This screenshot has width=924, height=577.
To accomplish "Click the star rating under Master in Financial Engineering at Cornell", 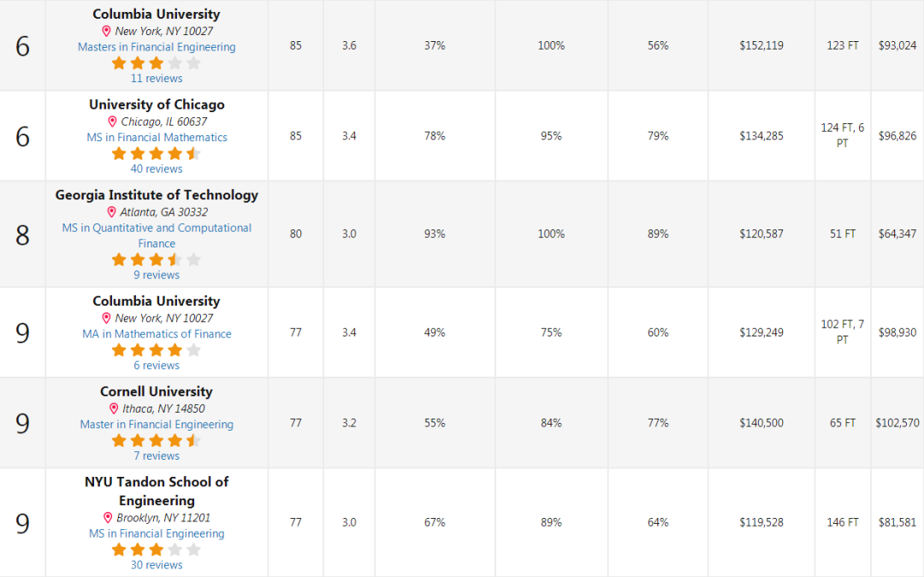I will 157,441.
